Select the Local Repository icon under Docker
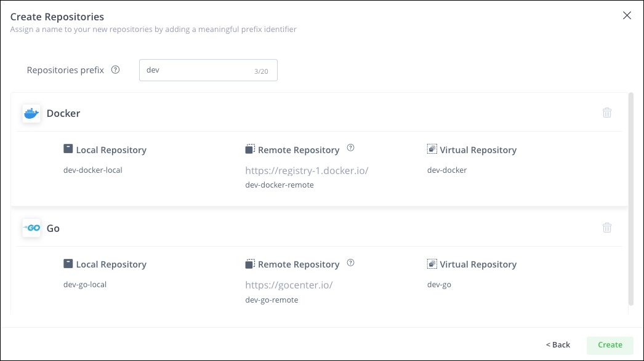This screenshot has width=644, height=361. 66,149
